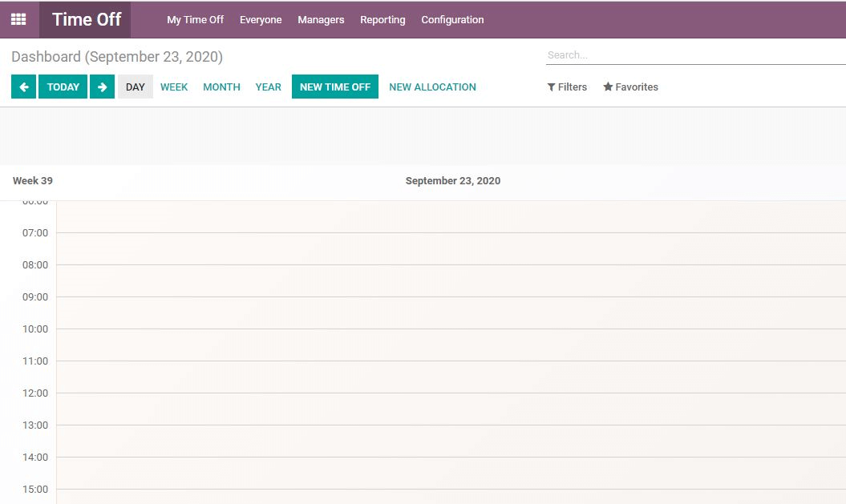Switch calendar to DAY view
The image size is (846, 504).
point(136,87)
